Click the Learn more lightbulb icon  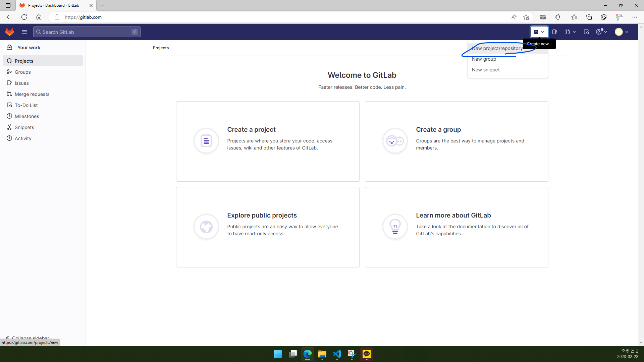tap(395, 227)
